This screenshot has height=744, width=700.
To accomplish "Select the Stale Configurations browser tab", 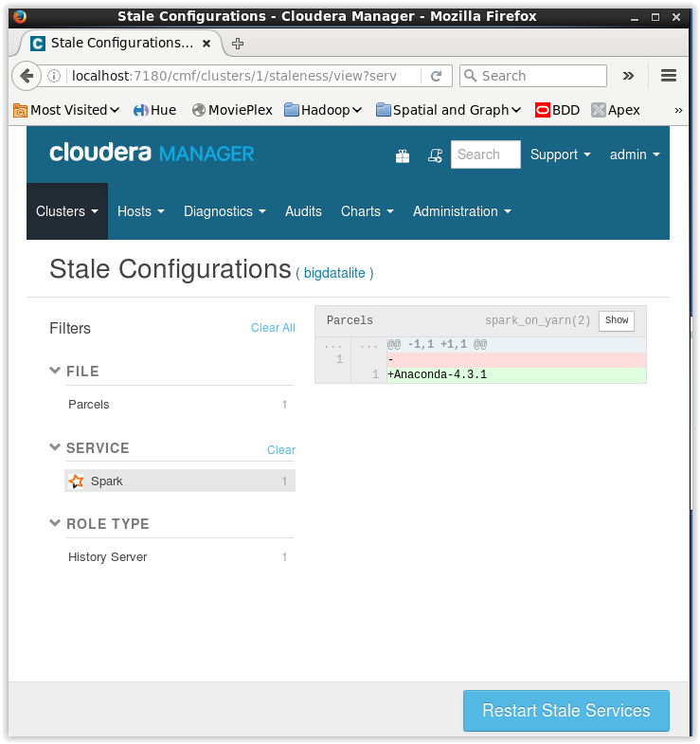I will tap(121, 44).
